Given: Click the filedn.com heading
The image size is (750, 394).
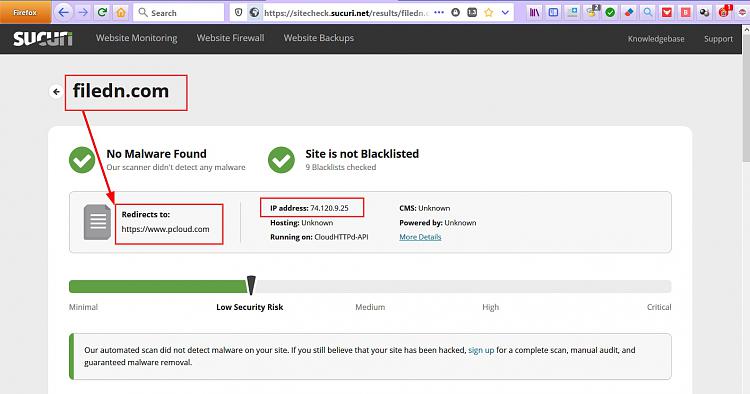Looking at the screenshot, I should [121, 91].
